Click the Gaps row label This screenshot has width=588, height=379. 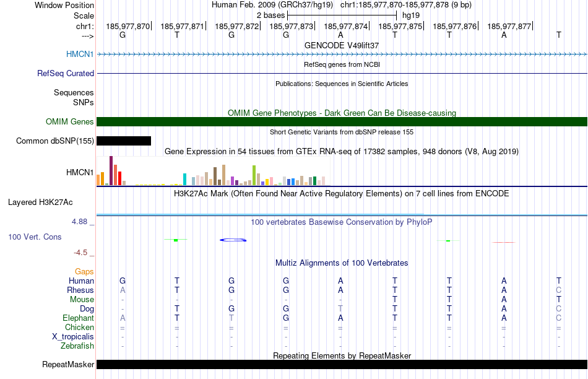click(84, 271)
